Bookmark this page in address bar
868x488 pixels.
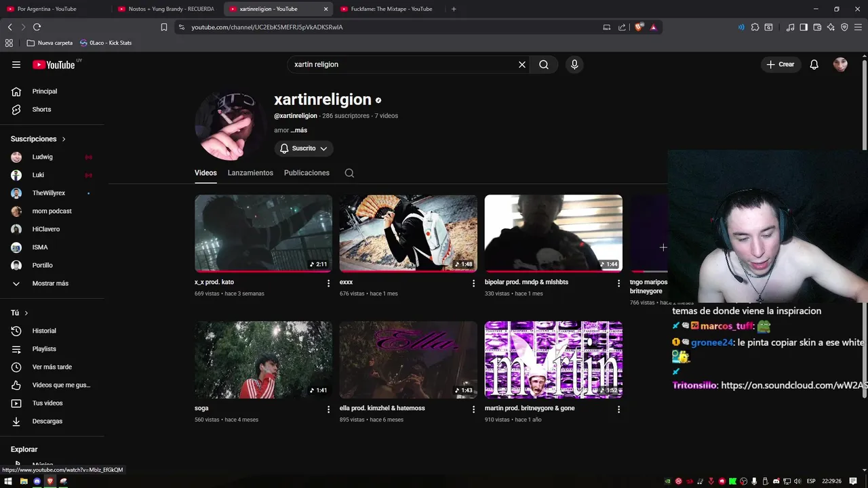(x=164, y=27)
